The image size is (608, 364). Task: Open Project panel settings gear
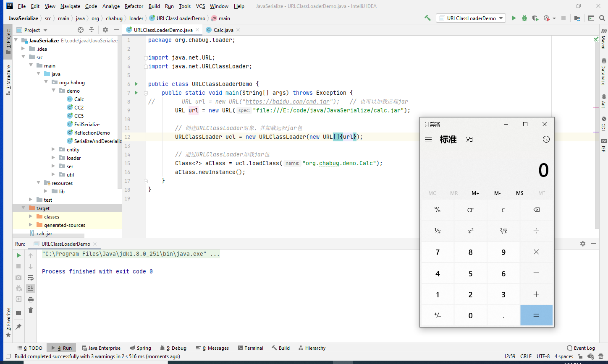tap(105, 30)
